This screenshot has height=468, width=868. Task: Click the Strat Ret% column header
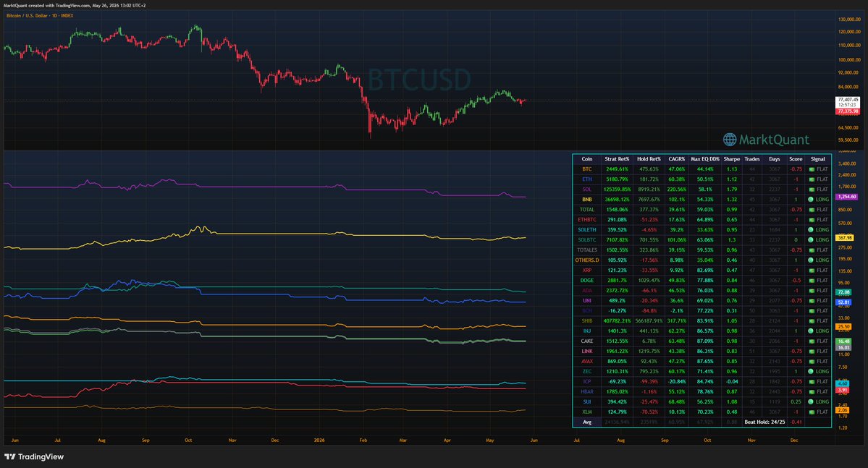pyautogui.click(x=617, y=159)
